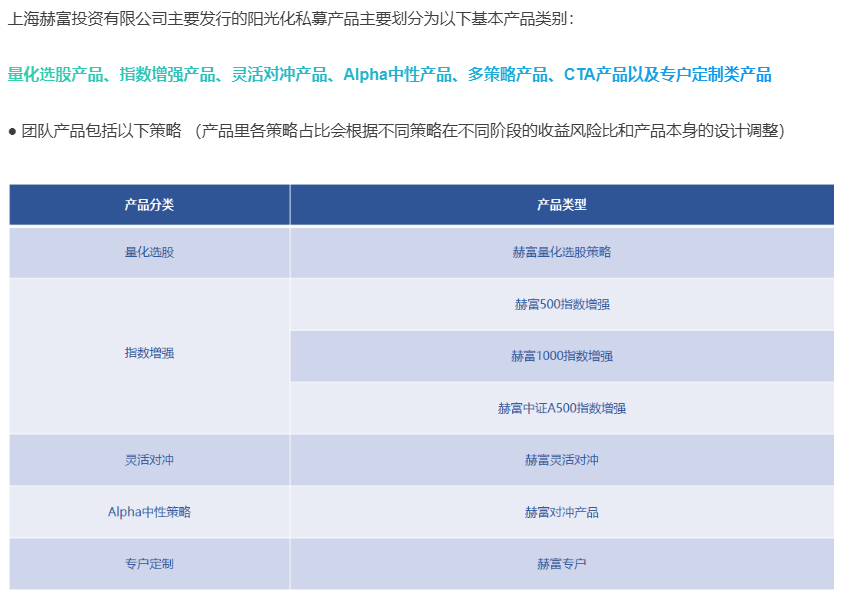Click 量化选股产品 in the highlighted line
Screen dimensions: 850x601
56,75
